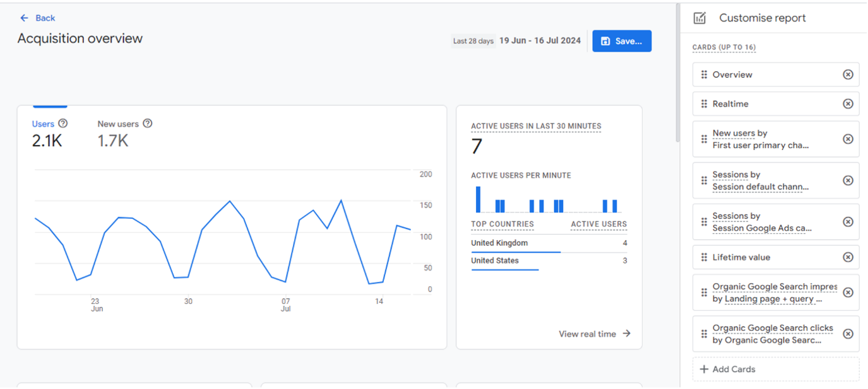Click the drag handle of Overview card
868x389 pixels.
pyautogui.click(x=704, y=74)
